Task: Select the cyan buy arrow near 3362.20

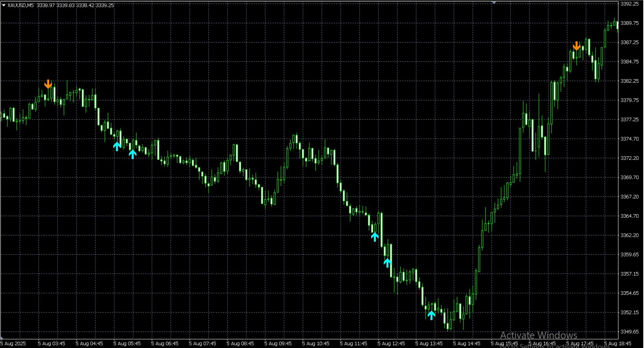Action: coord(375,237)
